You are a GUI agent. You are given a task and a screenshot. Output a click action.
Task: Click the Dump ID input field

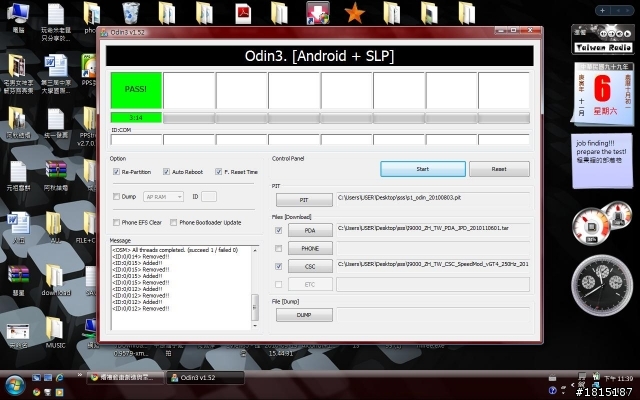(209, 197)
